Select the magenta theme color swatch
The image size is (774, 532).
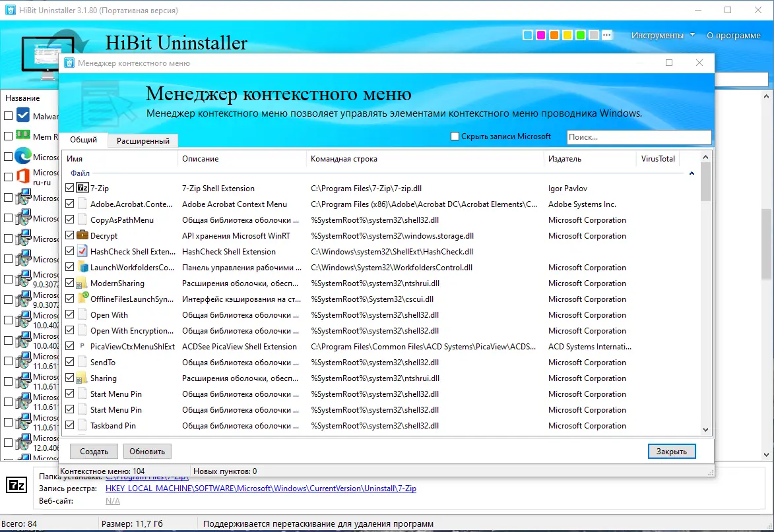[541, 35]
